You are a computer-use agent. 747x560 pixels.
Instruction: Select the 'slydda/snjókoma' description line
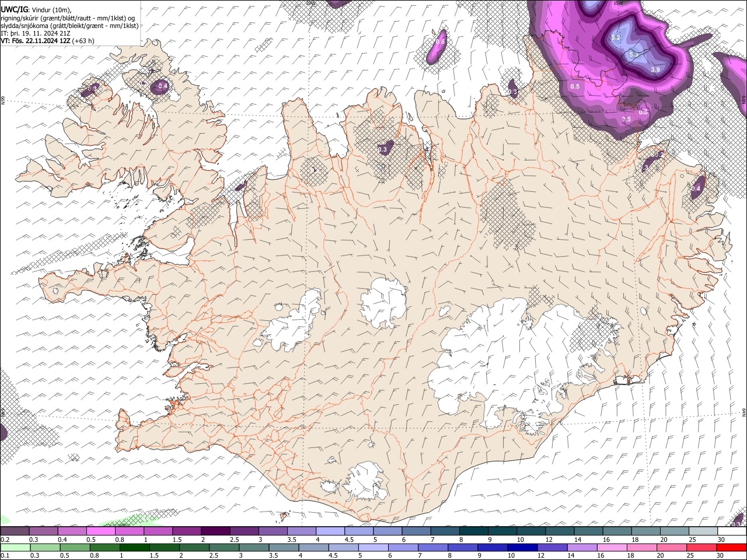point(69,26)
